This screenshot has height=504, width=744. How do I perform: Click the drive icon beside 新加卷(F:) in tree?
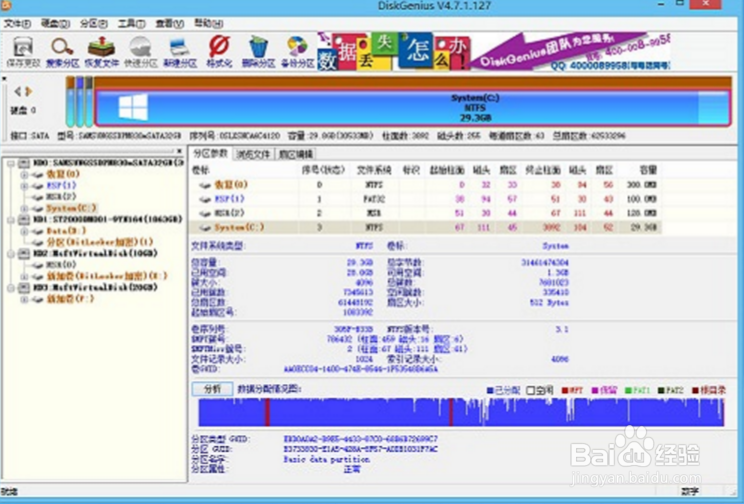click(37, 299)
